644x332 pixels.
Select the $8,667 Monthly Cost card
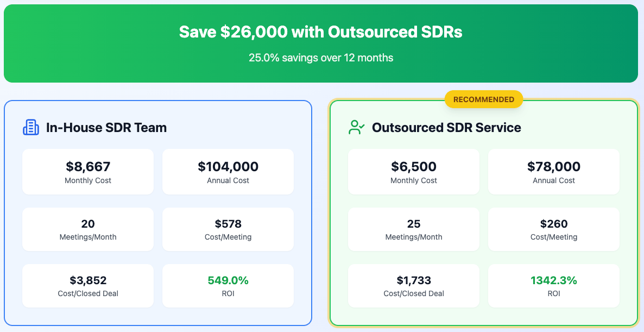87,171
